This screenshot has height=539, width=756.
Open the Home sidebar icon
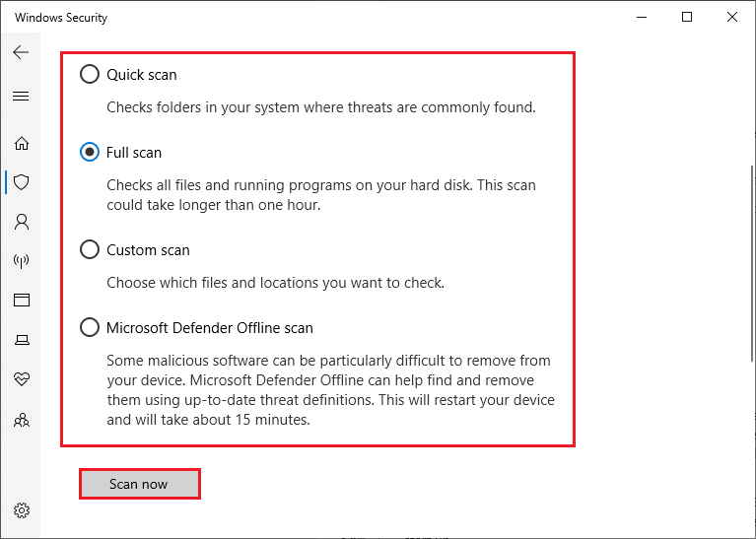click(x=22, y=143)
